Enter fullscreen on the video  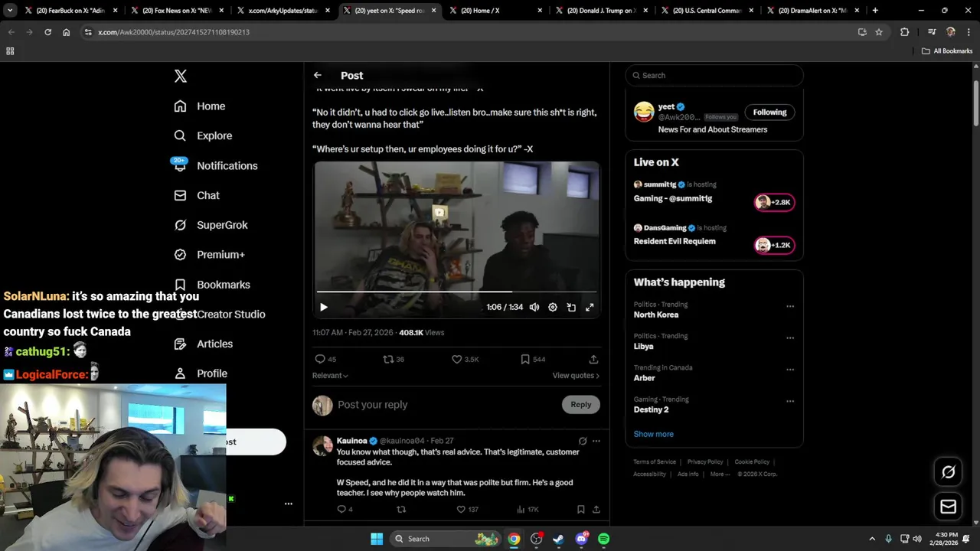point(590,307)
